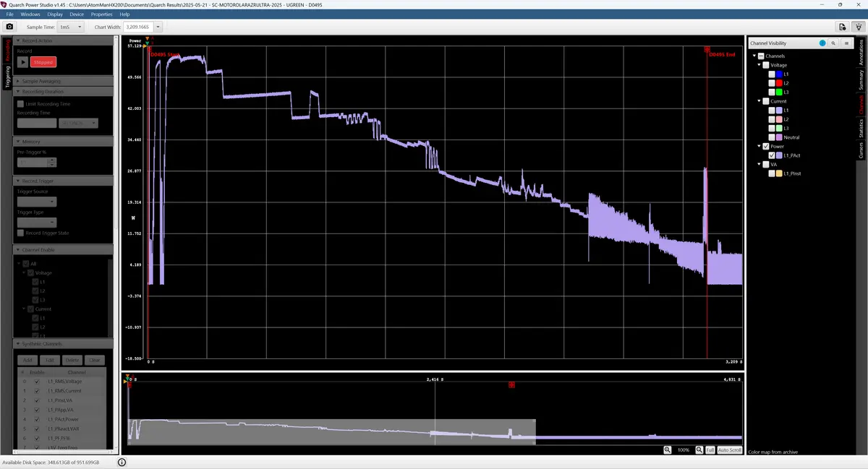868x469 pixels.
Task: Open the Device menu
Action: pos(77,14)
